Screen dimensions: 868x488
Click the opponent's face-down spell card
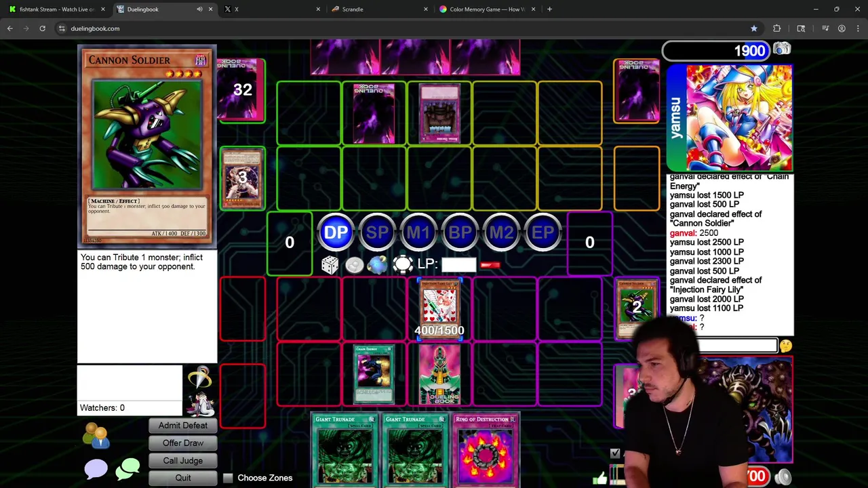(374, 113)
